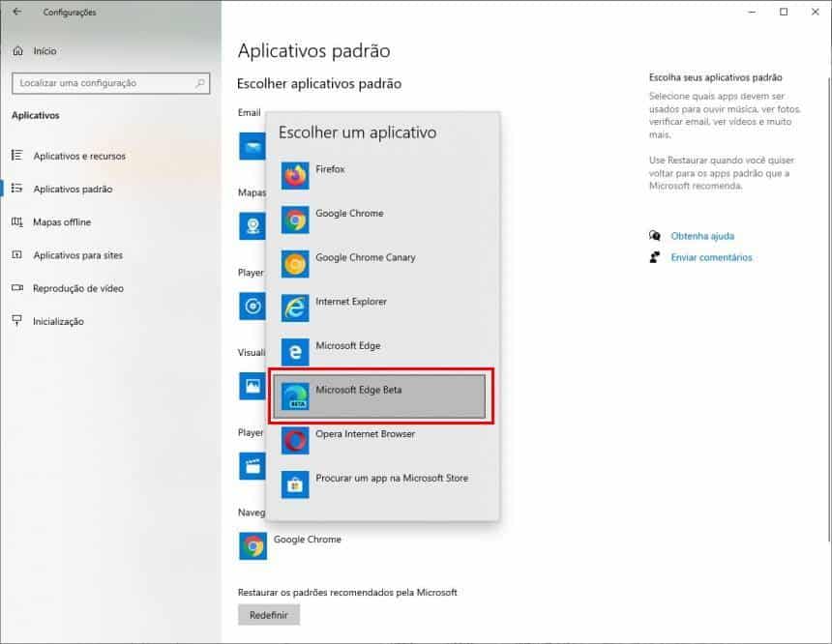Select Google Chrome label in the popup
Viewport: 832px width, 644px height.
click(349, 214)
